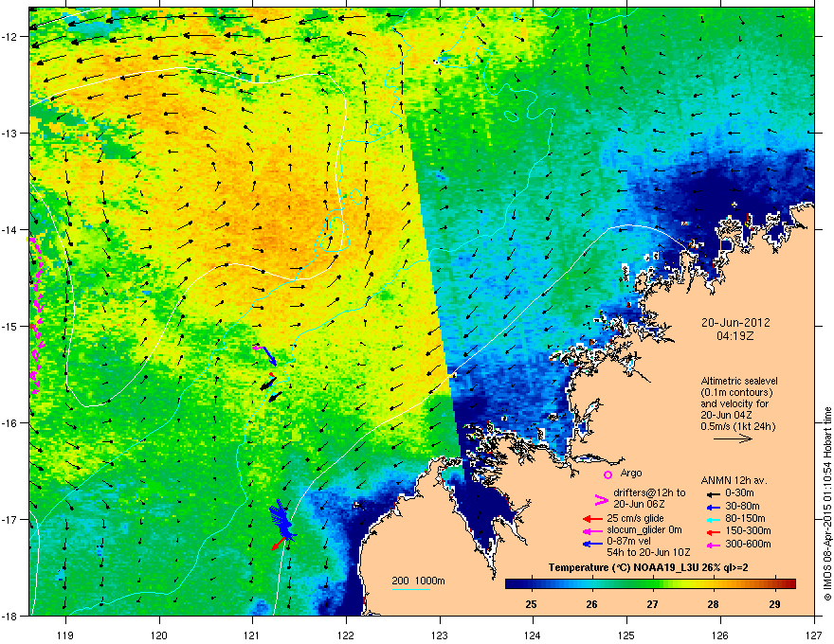The width and height of the screenshot is (834, 644).
Task: Click the red ANMN 150-300m arrow symbol
Action: [x=712, y=531]
